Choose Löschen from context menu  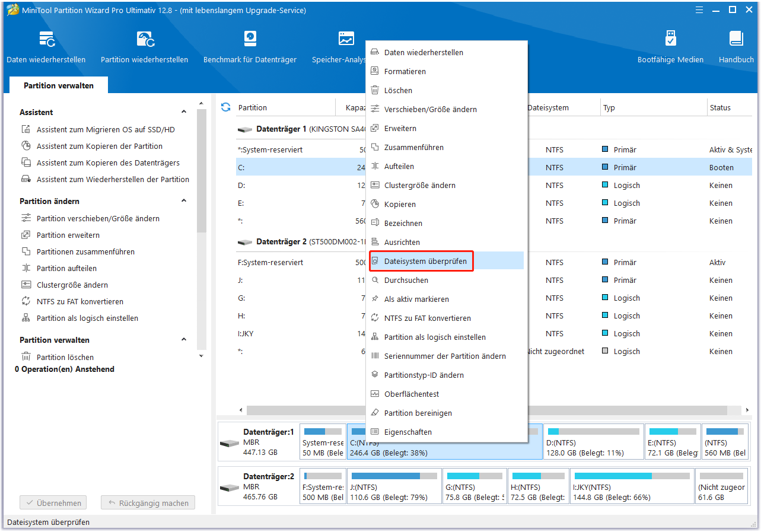[x=446, y=90]
